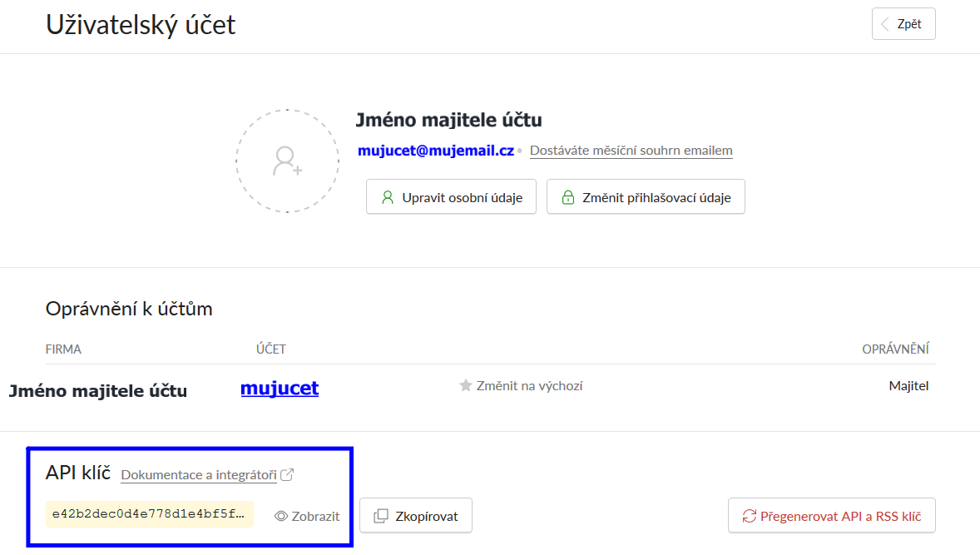Open Změnit přihlašovací údaje
The width and height of the screenshot is (980, 555).
[646, 197]
